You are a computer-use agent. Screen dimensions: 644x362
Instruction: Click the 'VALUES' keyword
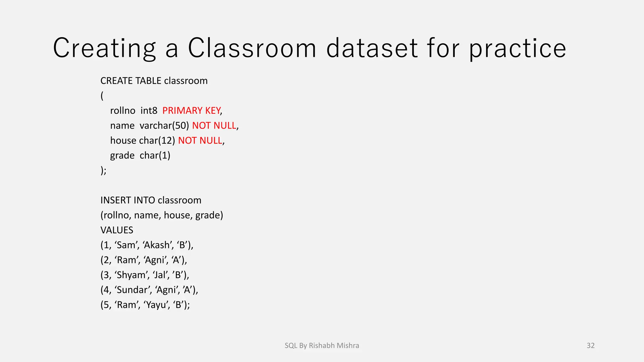coord(117,230)
